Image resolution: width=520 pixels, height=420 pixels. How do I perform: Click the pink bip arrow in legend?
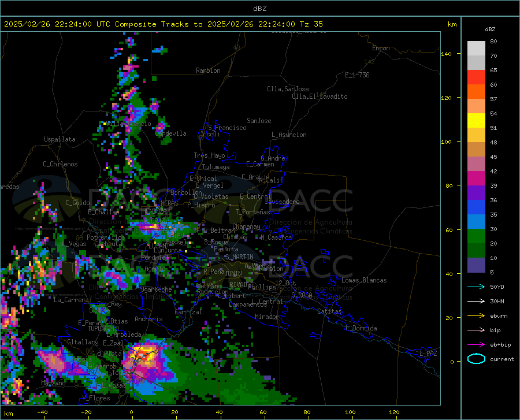pyautogui.click(x=476, y=330)
